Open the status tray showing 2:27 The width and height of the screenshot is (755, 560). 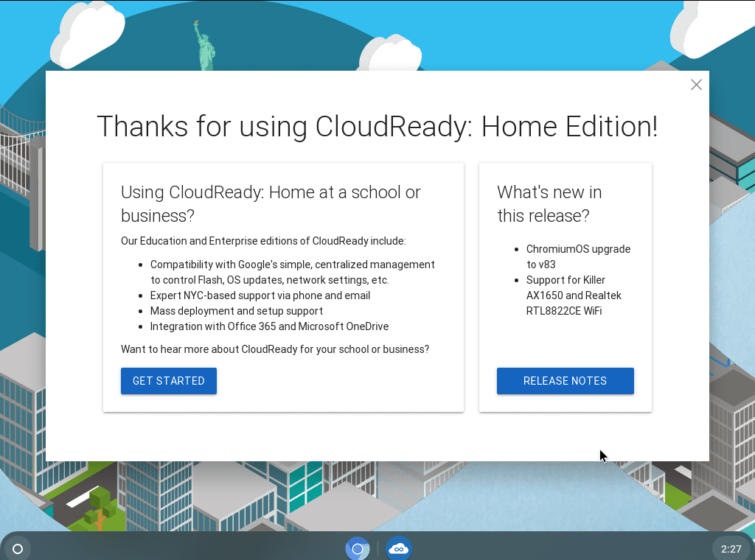point(731,549)
